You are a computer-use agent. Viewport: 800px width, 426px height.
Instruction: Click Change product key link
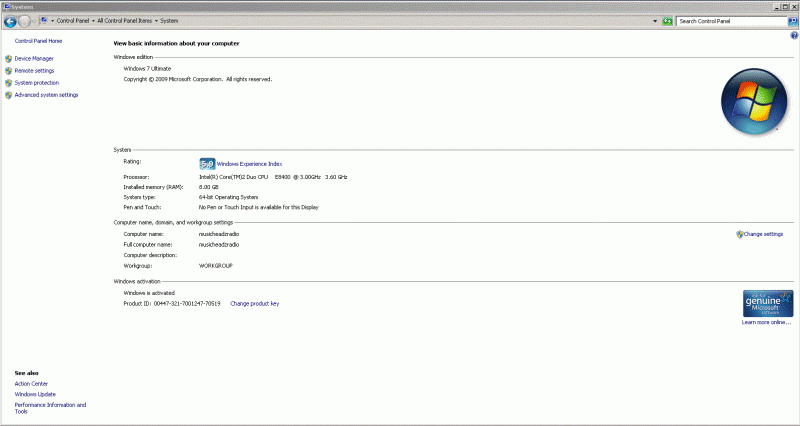[x=255, y=304]
